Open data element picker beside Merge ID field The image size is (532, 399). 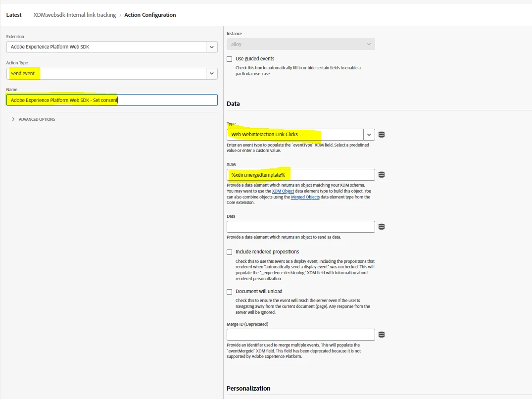(382, 335)
